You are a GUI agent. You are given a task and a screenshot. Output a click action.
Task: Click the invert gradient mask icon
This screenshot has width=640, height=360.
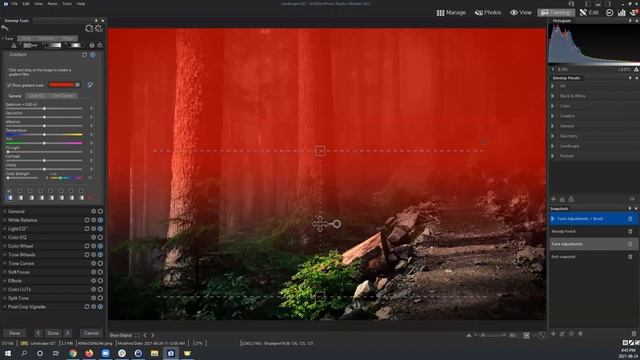point(90,85)
